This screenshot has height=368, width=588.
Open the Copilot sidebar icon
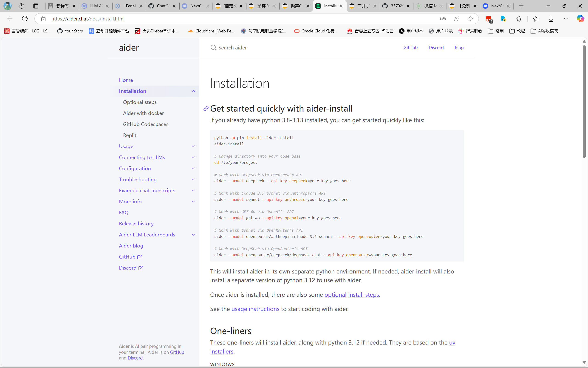[x=580, y=18]
